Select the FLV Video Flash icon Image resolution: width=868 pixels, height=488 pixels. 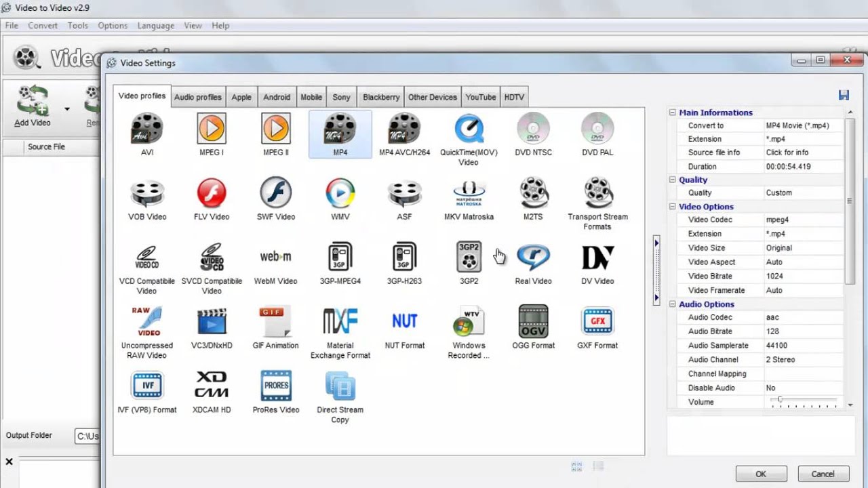(212, 199)
